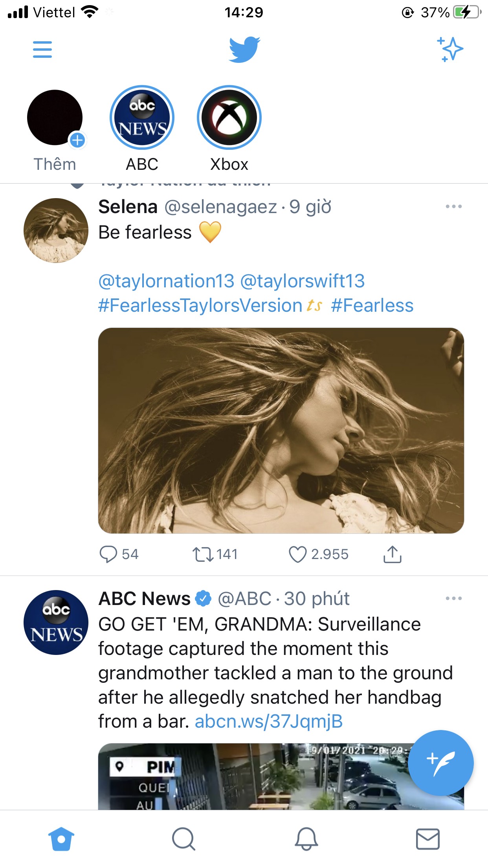Open more options on Selena's tweet
488x868 pixels.
coord(453,206)
